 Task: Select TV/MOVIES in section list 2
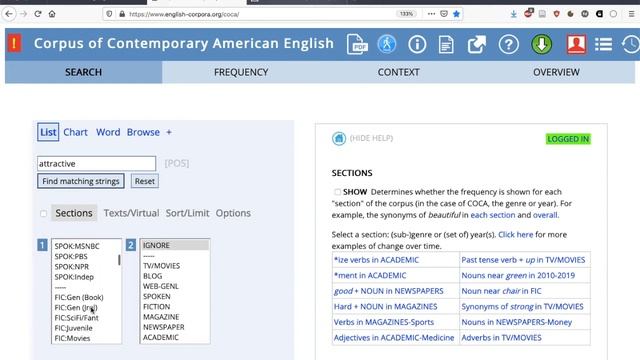coord(161,266)
